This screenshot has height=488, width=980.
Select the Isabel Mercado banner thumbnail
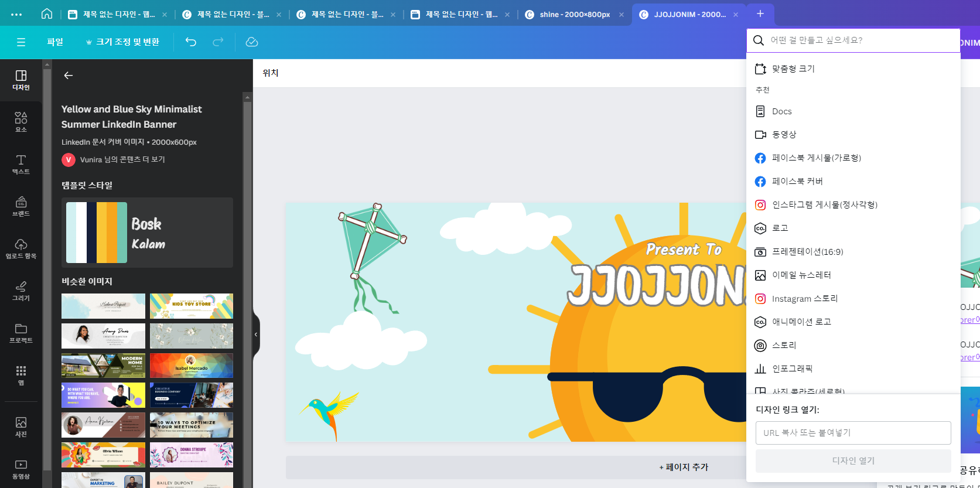click(192, 366)
